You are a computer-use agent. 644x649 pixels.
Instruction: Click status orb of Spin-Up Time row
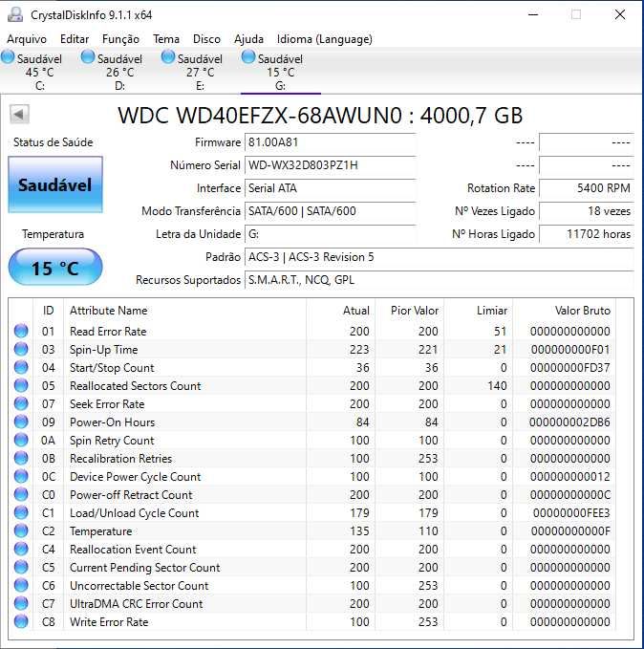point(21,349)
